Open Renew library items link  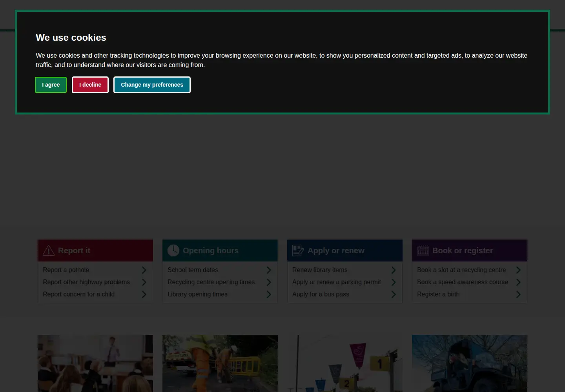pos(320,270)
